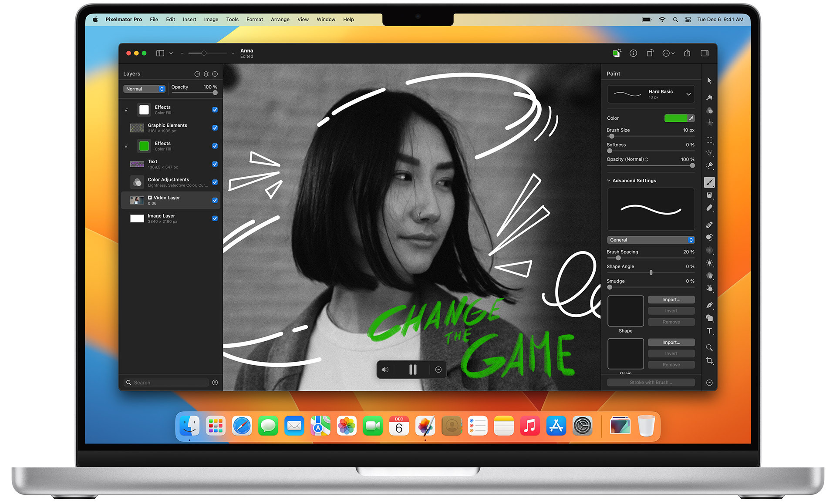Switch to the Erase tool
Image resolution: width=836 pixels, height=504 pixels.
click(x=709, y=208)
